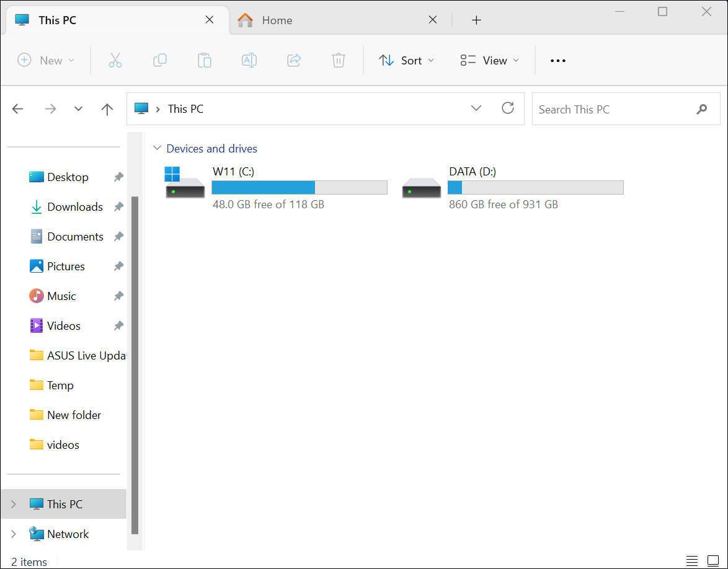Refresh the current folder view
The image size is (728, 569).
508,108
